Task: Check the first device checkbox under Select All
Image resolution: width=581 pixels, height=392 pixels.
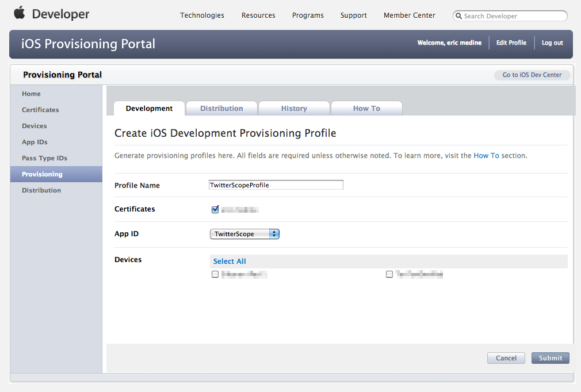Action: coord(215,274)
